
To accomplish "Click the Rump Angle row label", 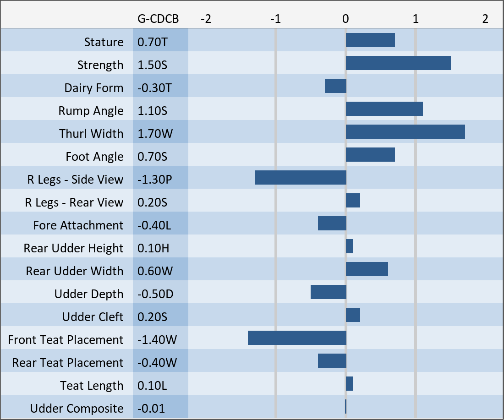I will tap(91, 111).
